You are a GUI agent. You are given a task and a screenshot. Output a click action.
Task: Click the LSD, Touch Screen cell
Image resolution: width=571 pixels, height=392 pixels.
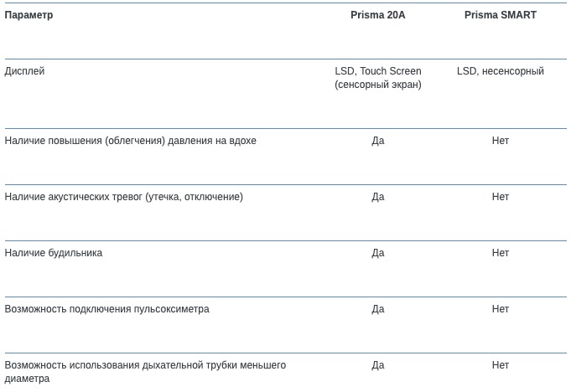tap(378, 78)
